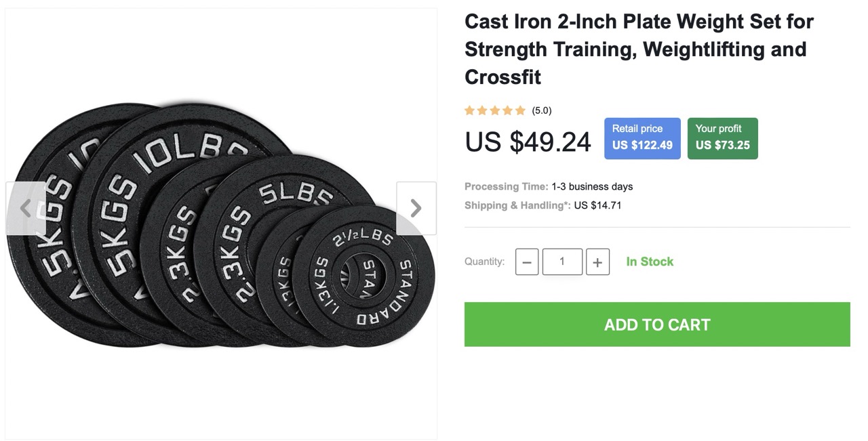This screenshot has height=441, width=868.
Task: Show the previous product image
Action: click(x=26, y=208)
